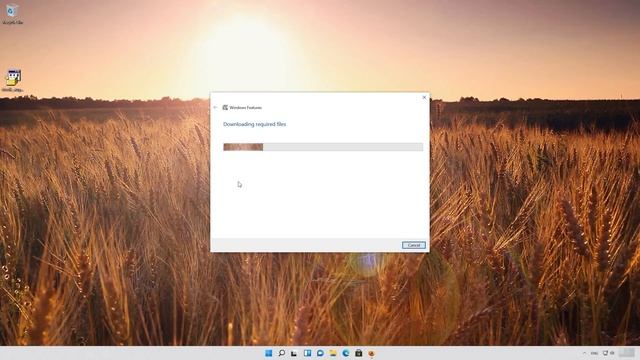
Task: Select the "Downloading required files" text
Action: [x=254, y=124]
